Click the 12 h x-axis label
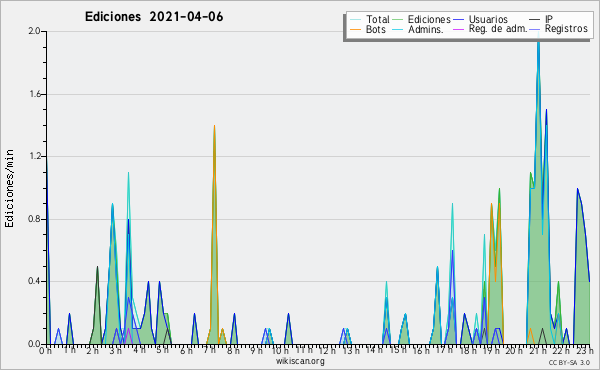This screenshot has height=370, width=600. pos(327,350)
